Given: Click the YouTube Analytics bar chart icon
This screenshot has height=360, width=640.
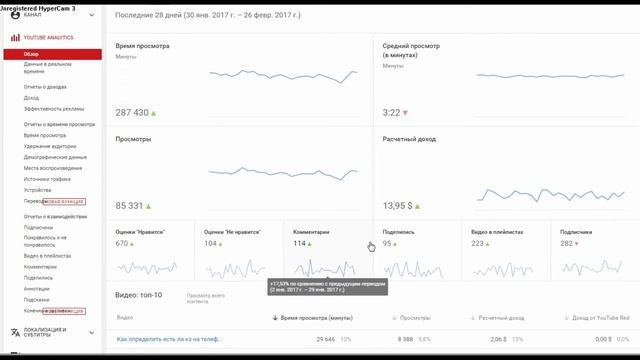Looking at the screenshot, I should (x=16, y=38).
